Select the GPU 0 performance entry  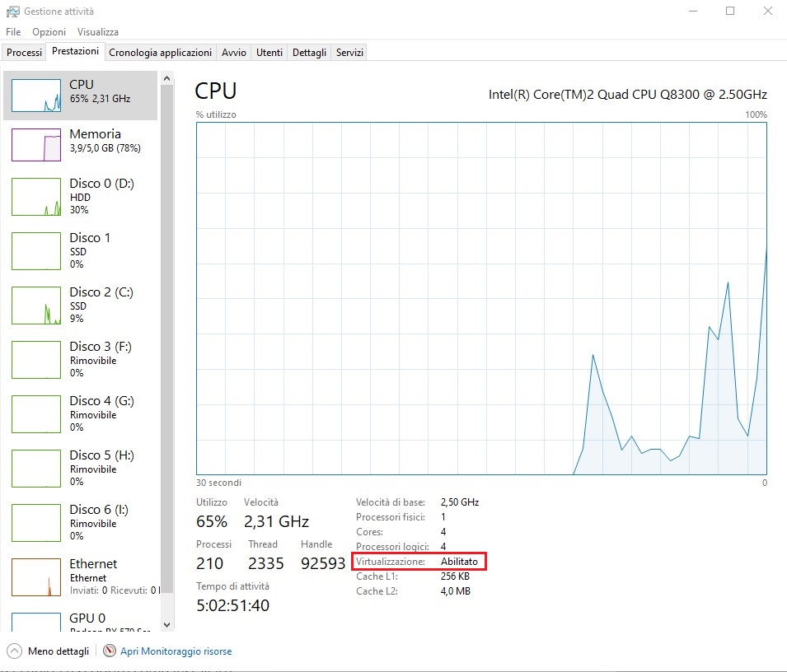point(80,620)
